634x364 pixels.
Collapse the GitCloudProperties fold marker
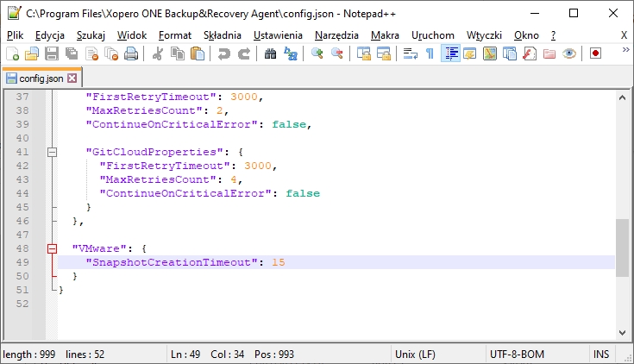coord(53,152)
